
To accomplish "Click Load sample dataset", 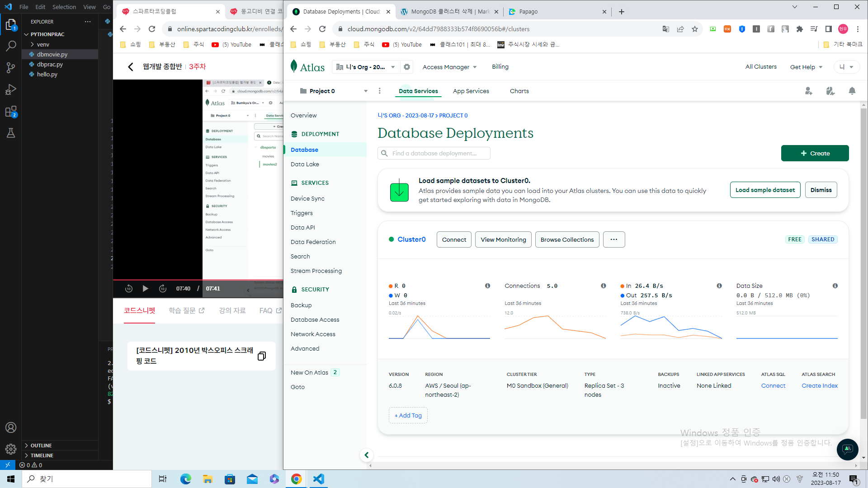I will click(x=765, y=190).
